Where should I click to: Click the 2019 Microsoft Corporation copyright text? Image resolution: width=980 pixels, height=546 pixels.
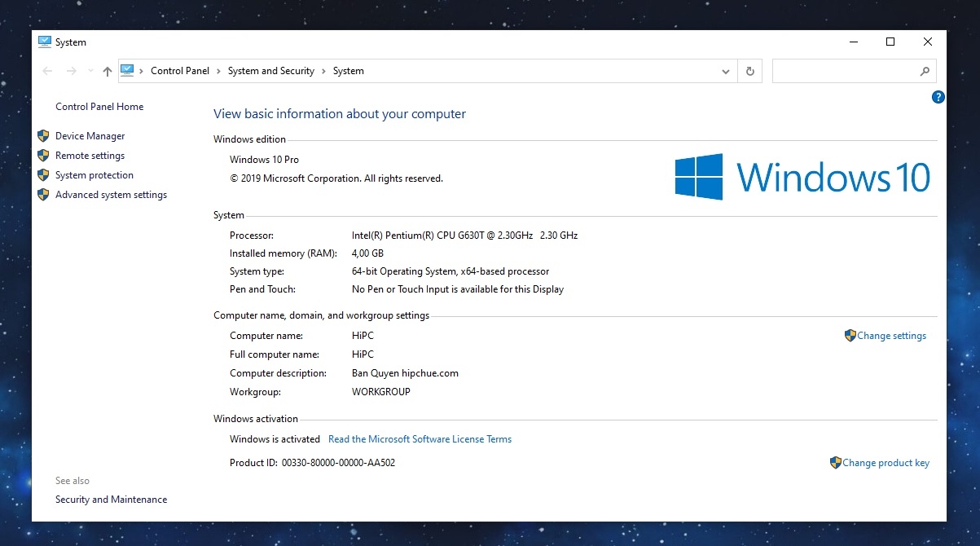pyautogui.click(x=336, y=178)
